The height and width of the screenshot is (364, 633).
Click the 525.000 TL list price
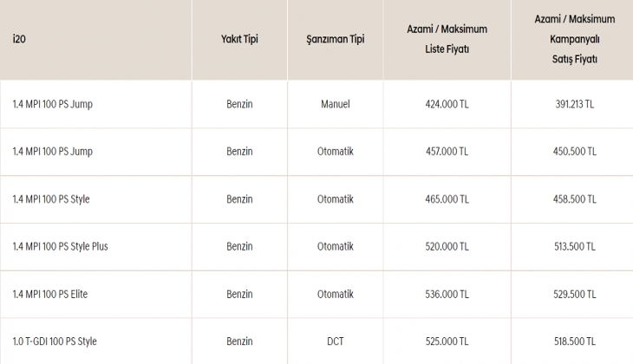(447, 341)
